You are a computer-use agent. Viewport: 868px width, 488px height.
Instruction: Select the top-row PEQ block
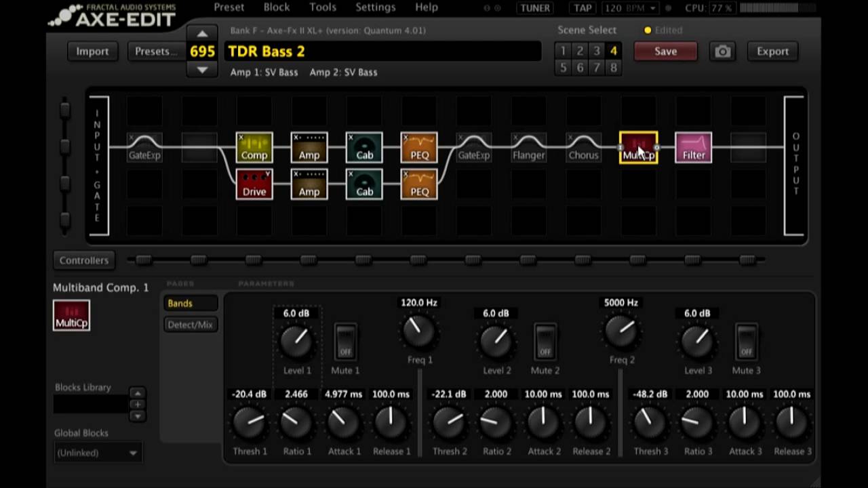coord(419,148)
